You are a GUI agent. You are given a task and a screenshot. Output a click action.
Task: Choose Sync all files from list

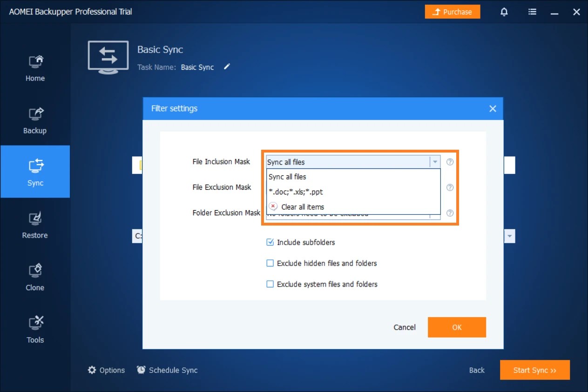[353, 177]
